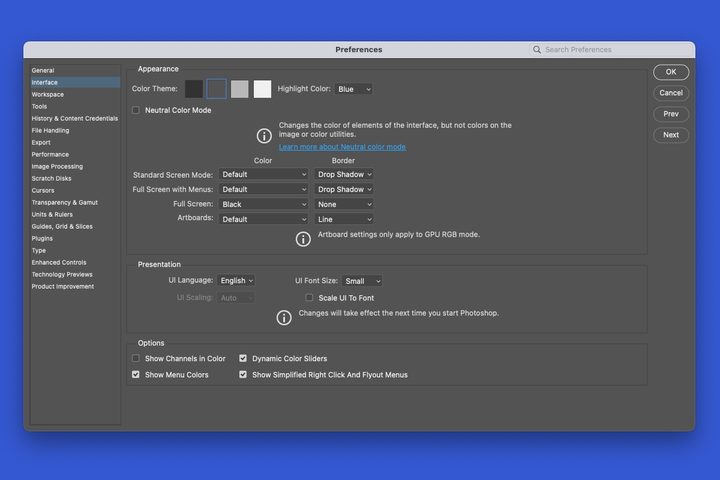Open Cursors preferences category
This screenshot has width=720, height=480.
tap(75, 190)
